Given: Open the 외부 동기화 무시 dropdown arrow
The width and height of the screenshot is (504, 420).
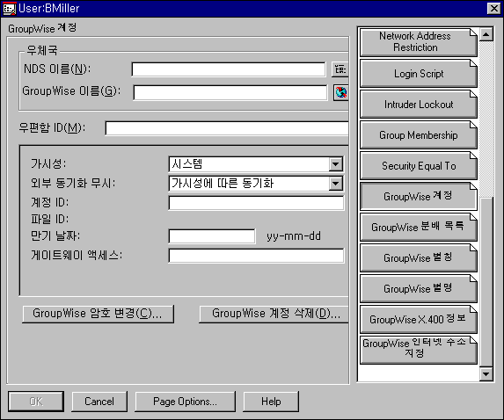Looking at the screenshot, I should click(336, 184).
